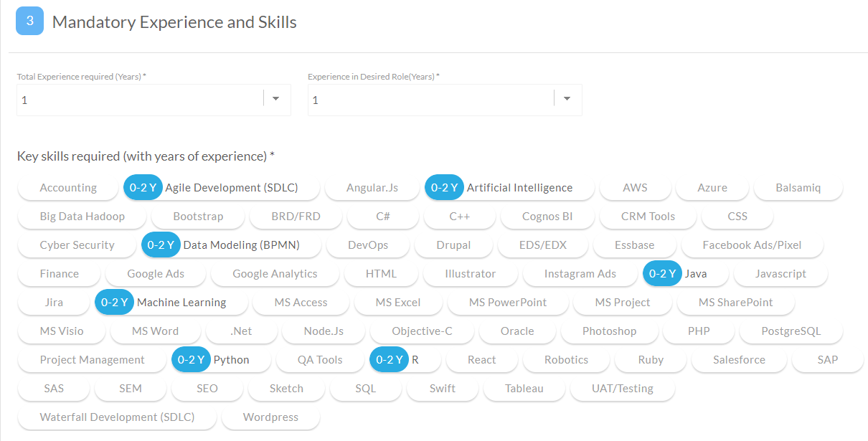Click the Experience in Desired Role value field
868x441 pixels.
(x=430, y=100)
